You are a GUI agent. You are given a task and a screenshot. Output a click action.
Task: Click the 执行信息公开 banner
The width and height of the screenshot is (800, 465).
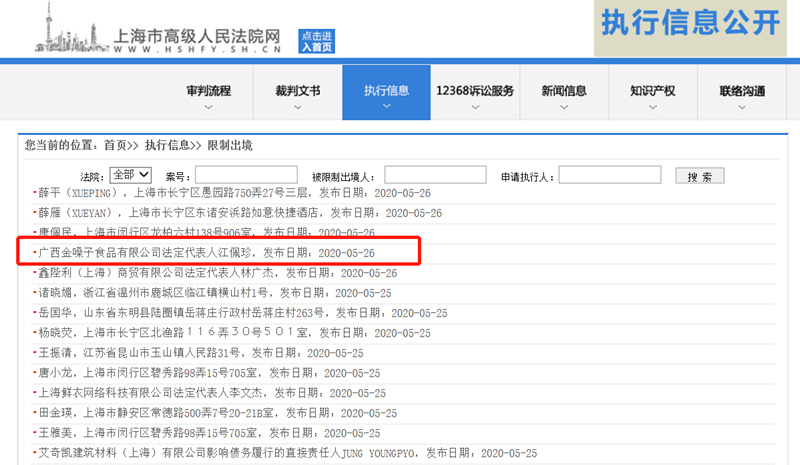[690, 28]
